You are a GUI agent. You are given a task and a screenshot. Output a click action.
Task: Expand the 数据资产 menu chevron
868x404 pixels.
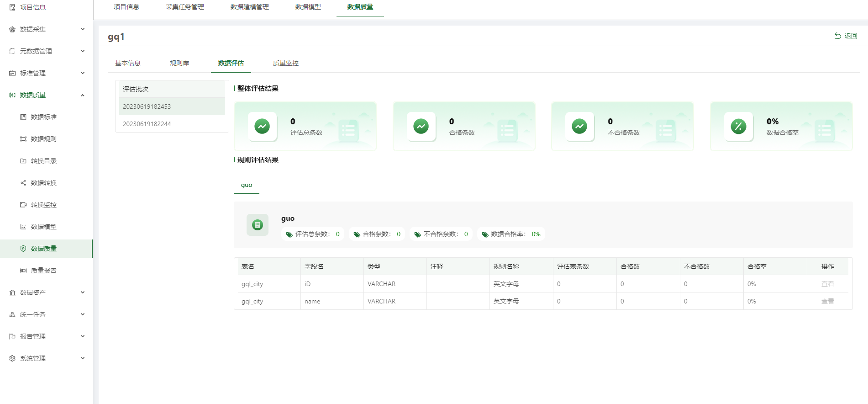(x=83, y=292)
